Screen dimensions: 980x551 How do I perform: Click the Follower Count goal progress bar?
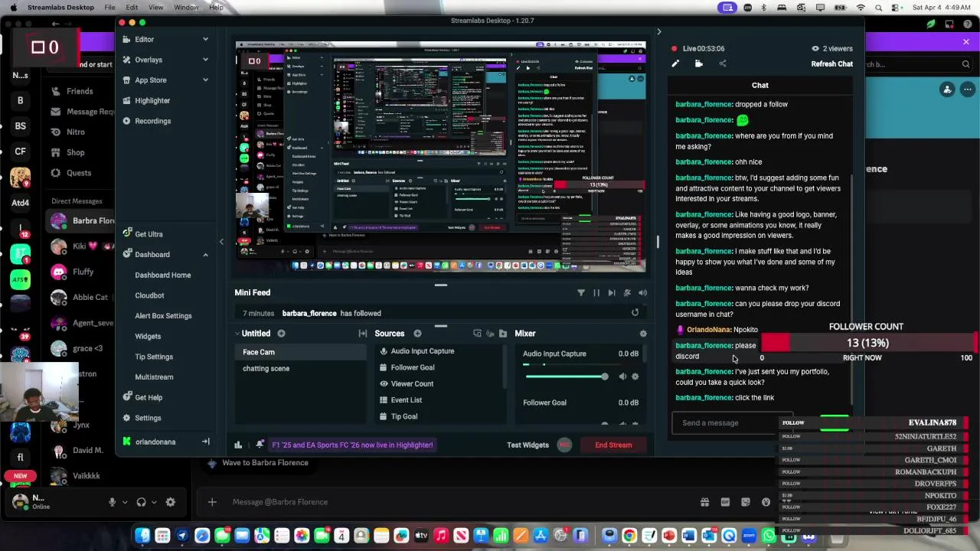(870, 343)
